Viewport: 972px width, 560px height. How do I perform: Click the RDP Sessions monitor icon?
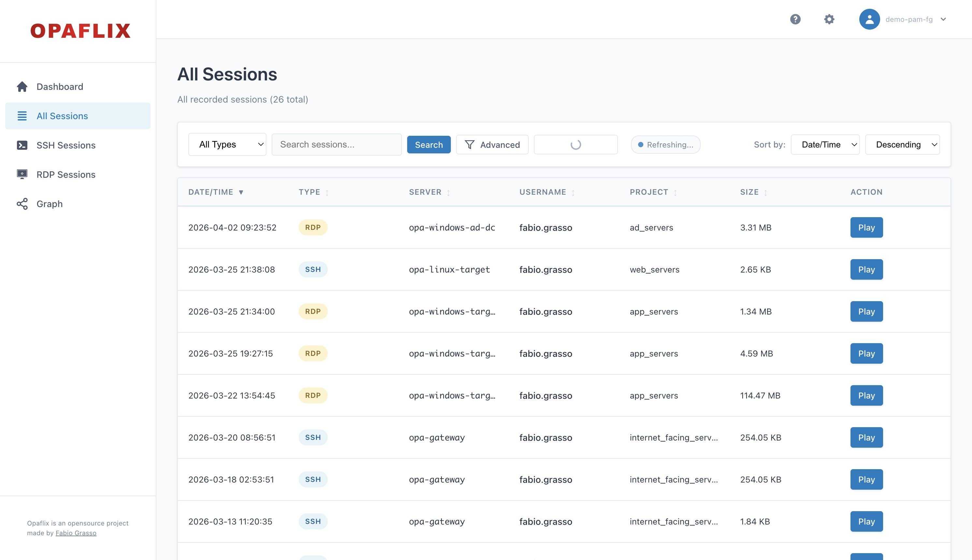22,174
